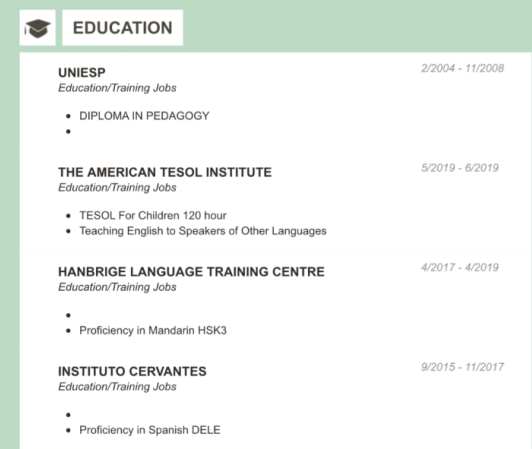Click DIPLOMA IN PEDAGOGY bullet text

(x=144, y=116)
